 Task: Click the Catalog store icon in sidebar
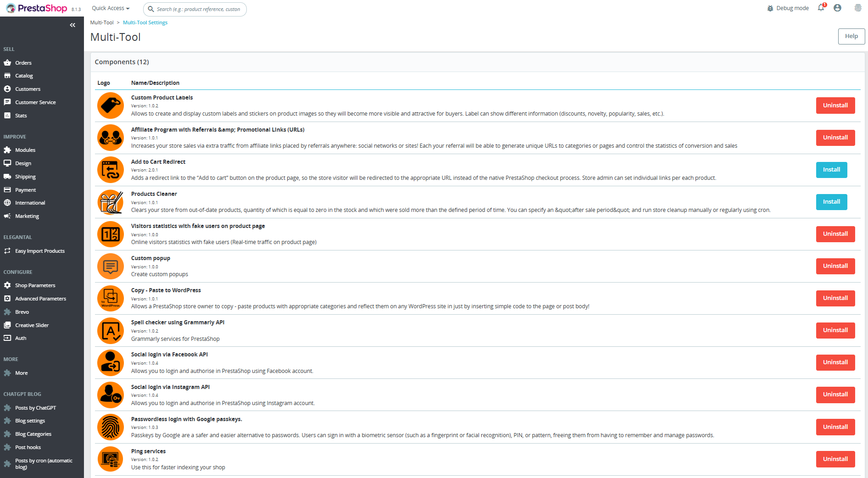coord(7,76)
